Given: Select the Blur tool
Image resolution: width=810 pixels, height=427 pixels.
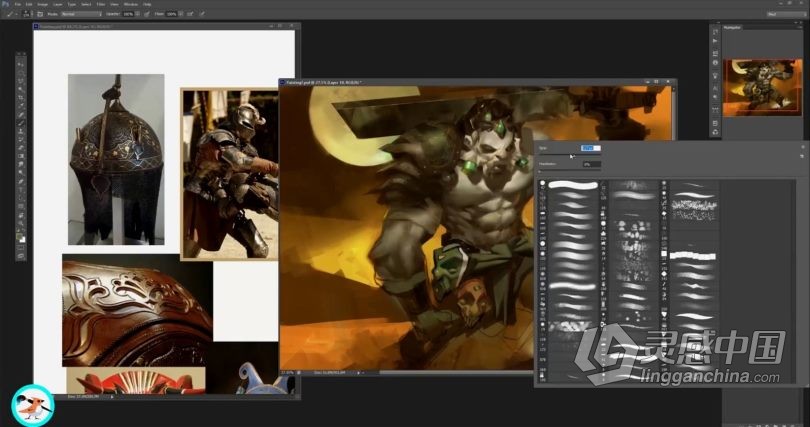Looking at the screenshot, I should (x=21, y=164).
